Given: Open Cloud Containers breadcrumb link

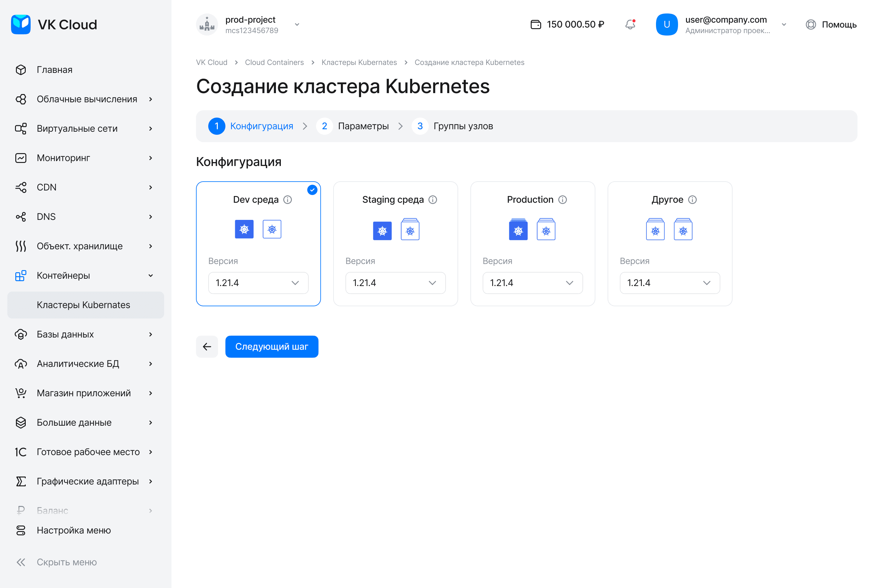Looking at the screenshot, I should (274, 62).
